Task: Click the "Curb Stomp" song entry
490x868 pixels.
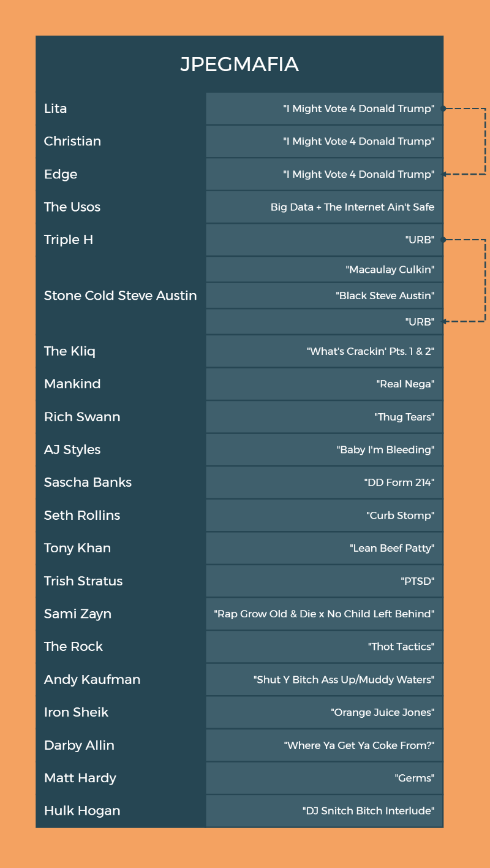Action: pos(400,516)
